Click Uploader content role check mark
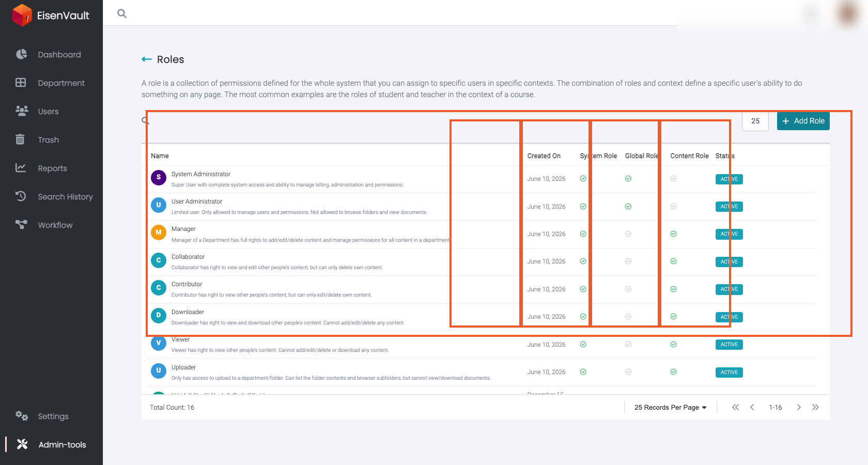Screen dimensions: 868x465 point(674,372)
